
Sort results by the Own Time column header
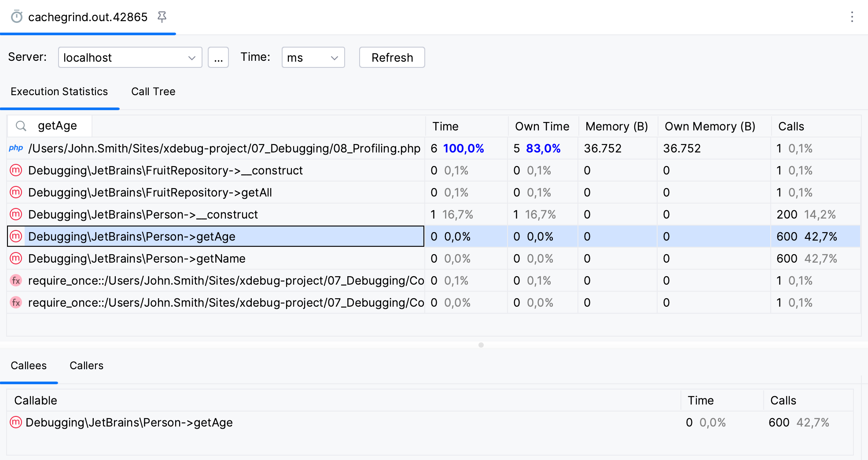click(542, 126)
